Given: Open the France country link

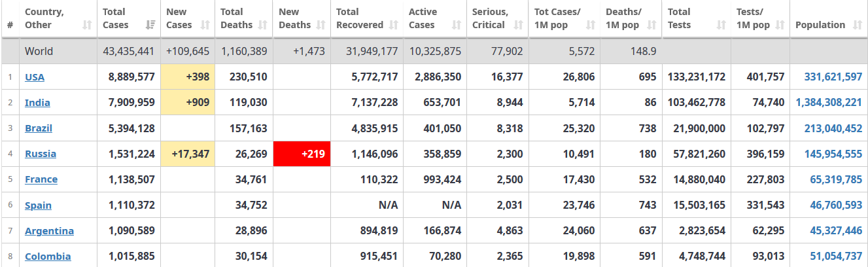Looking at the screenshot, I should (41, 179).
